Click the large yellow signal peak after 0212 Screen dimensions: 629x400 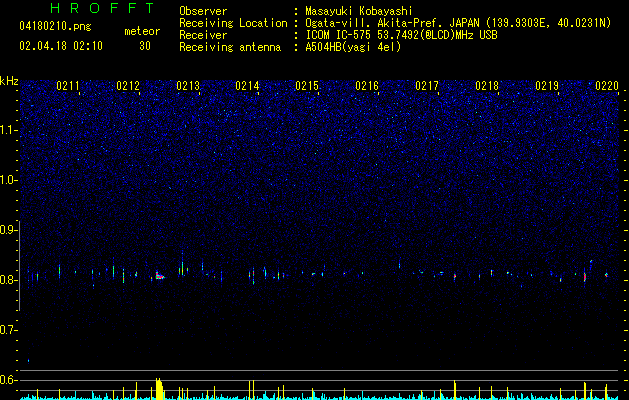[160, 389]
